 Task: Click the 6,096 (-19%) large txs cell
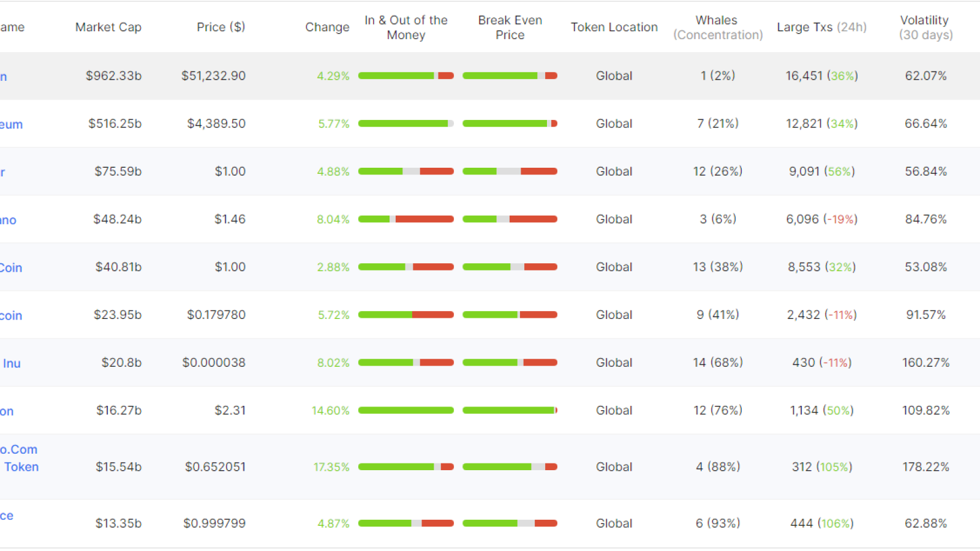[822, 219]
